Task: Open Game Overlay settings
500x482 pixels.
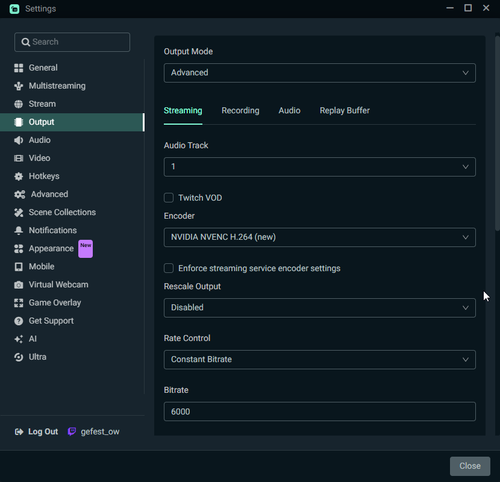Action: click(72, 303)
